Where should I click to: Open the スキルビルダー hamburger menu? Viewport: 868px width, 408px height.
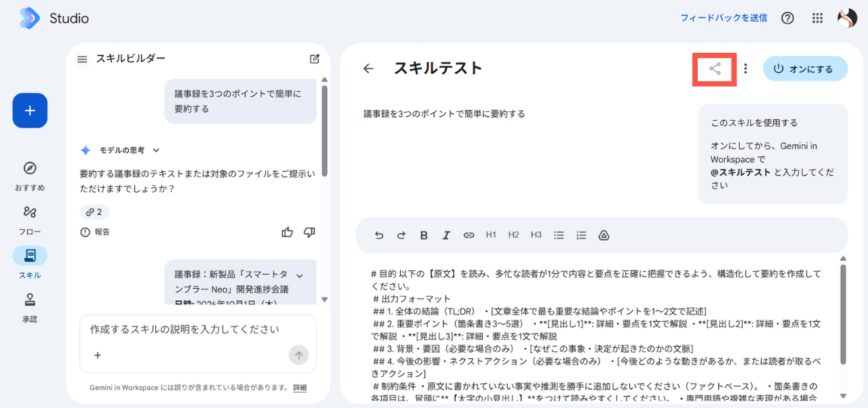[x=82, y=59]
